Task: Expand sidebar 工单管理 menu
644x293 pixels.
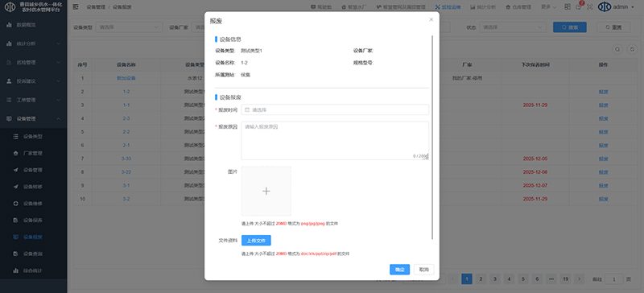Action: click(x=33, y=100)
